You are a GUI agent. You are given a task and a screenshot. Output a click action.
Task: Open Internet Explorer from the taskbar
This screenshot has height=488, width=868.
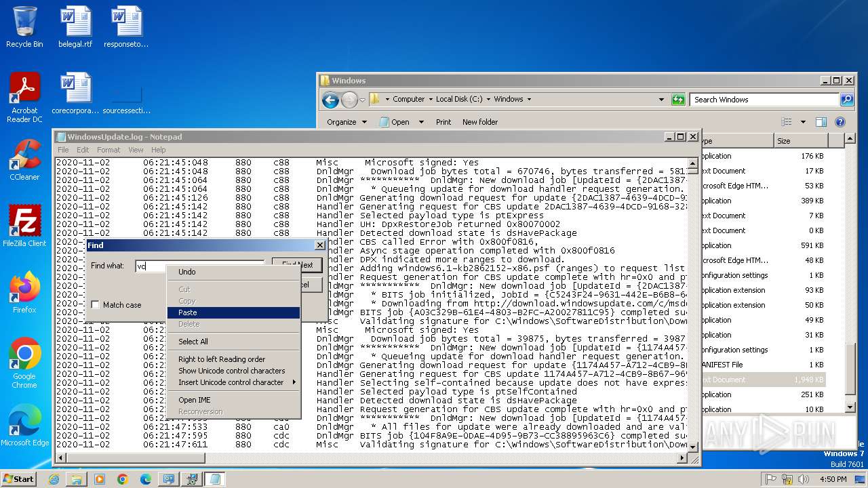(x=54, y=479)
